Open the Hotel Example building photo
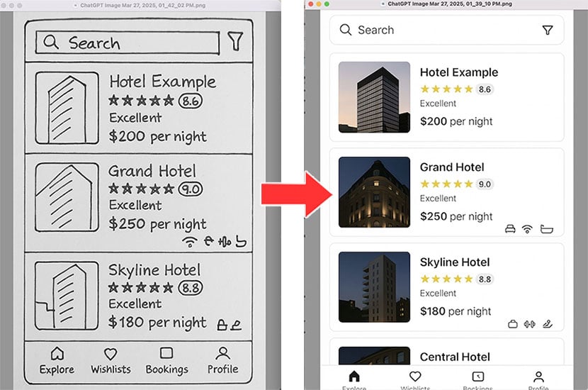 tap(374, 97)
